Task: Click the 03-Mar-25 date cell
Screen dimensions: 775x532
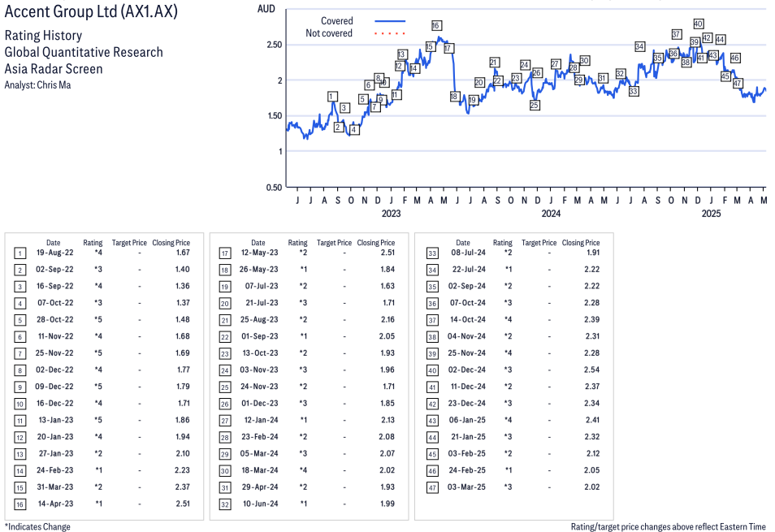Action: tap(466, 487)
